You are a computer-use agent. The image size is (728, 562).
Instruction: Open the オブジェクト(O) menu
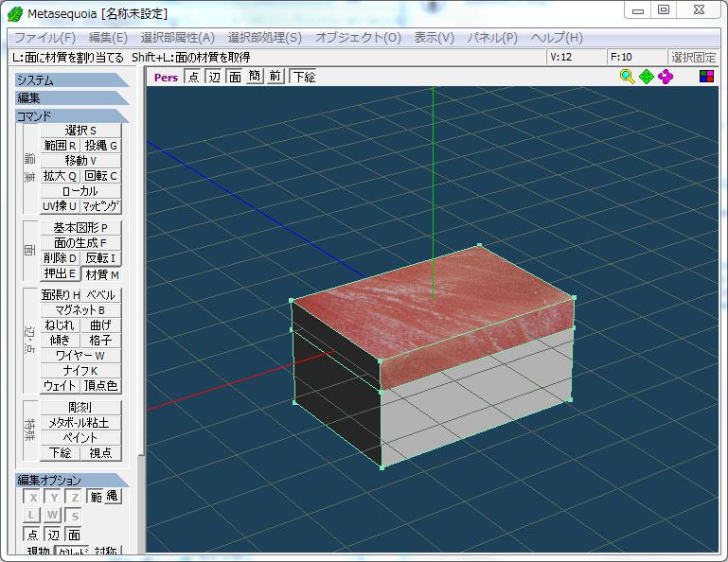[x=358, y=38]
